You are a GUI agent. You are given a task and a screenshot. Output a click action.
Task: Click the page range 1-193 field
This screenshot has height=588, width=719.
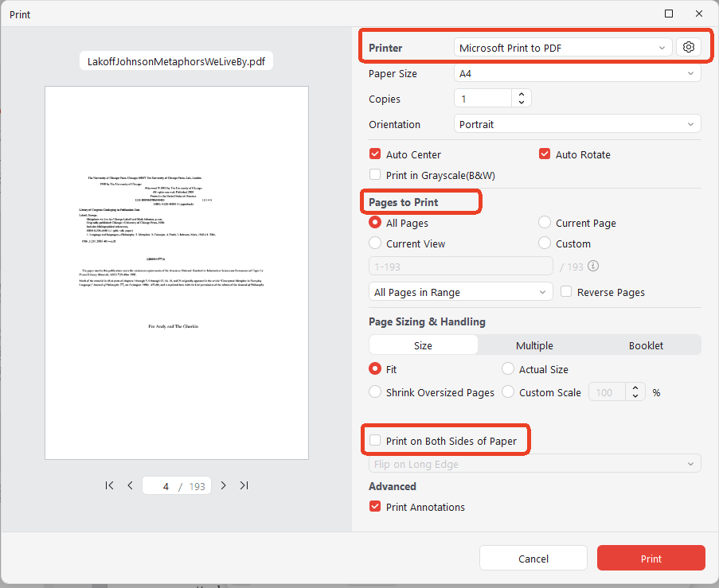pyautogui.click(x=460, y=267)
